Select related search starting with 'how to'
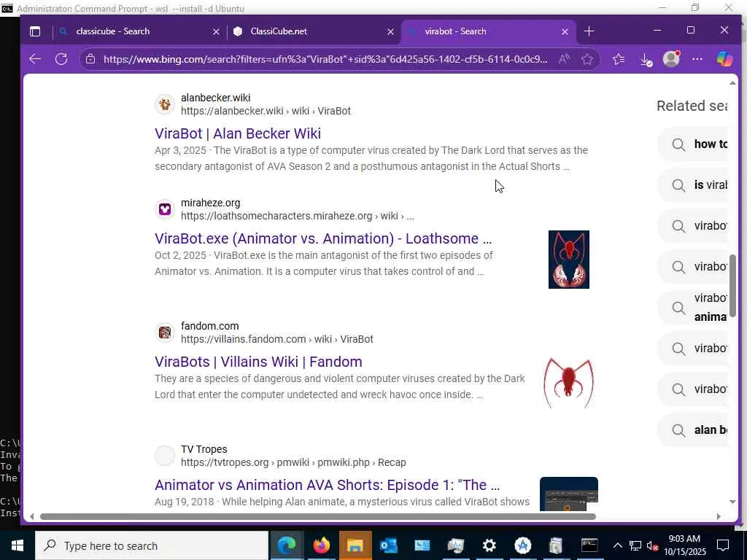This screenshot has height=560, width=747. pyautogui.click(x=693, y=144)
